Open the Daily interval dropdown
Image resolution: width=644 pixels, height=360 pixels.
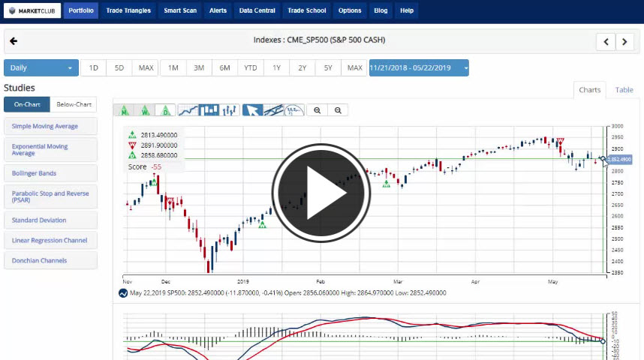pyautogui.click(x=41, y=68)
